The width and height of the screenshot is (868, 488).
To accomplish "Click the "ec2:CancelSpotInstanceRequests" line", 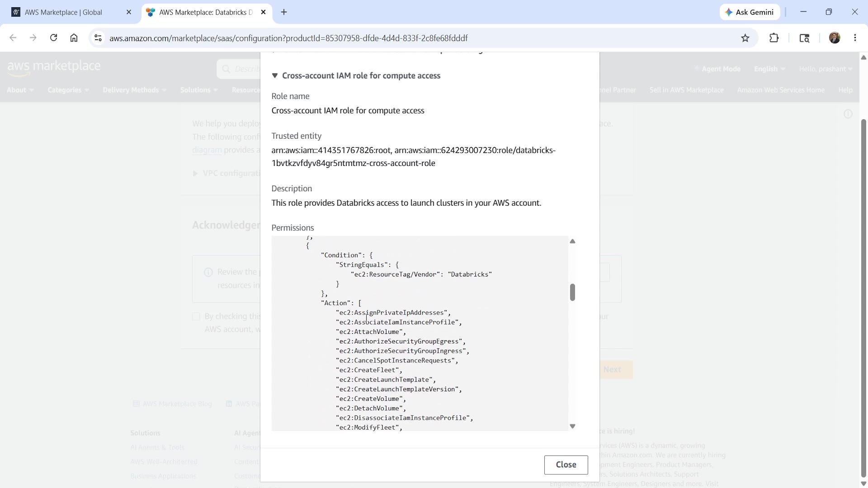I will click(x=397, y=361).
